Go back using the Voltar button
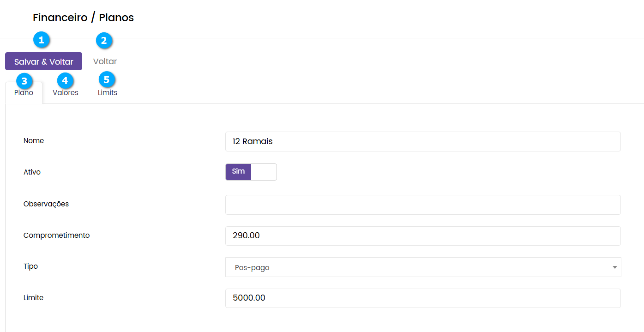The width and height of the screenshot is (644, 332). (x=105, y=61)
